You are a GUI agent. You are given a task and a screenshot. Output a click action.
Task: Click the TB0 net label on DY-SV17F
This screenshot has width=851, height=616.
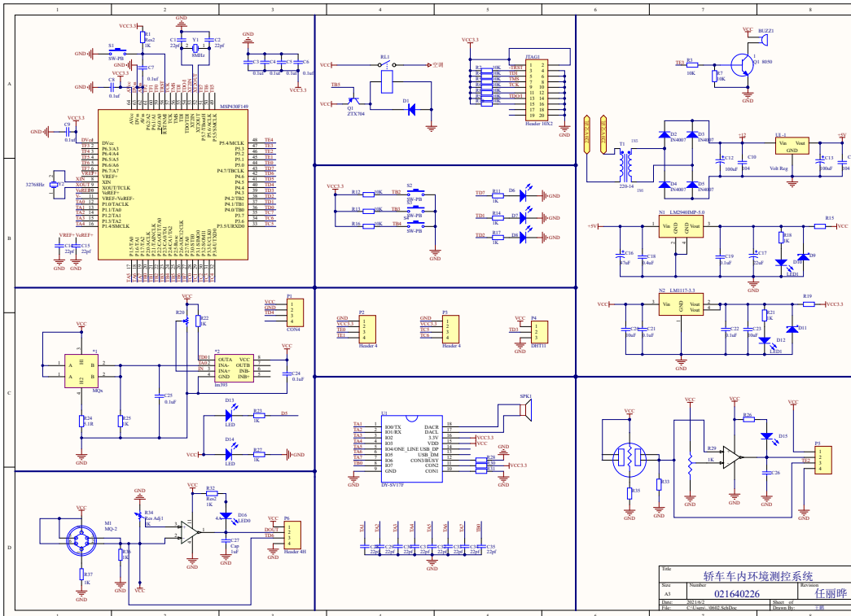click(358, 464)
